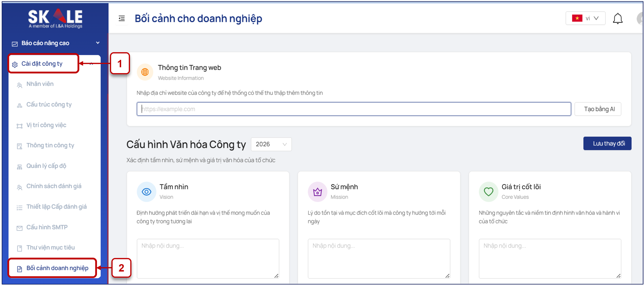
Task: Focus the website URL input field
Action: pos(354,109)
